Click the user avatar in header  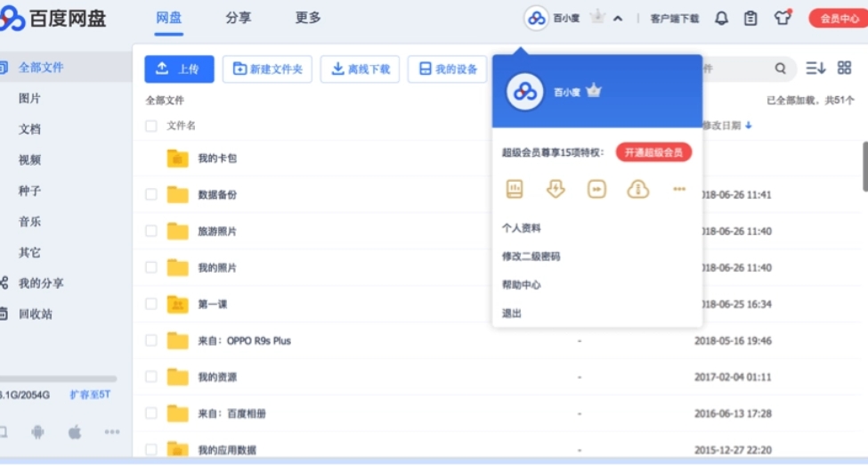536,19
